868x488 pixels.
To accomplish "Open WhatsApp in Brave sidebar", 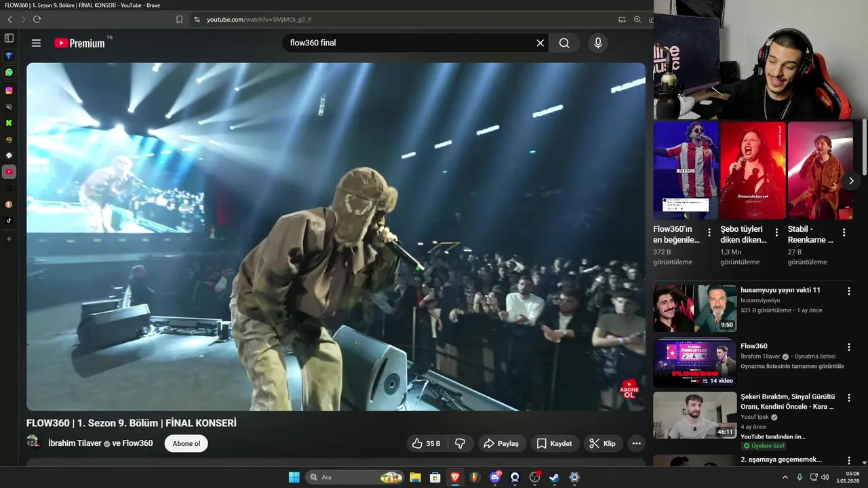I will [9, 72].
